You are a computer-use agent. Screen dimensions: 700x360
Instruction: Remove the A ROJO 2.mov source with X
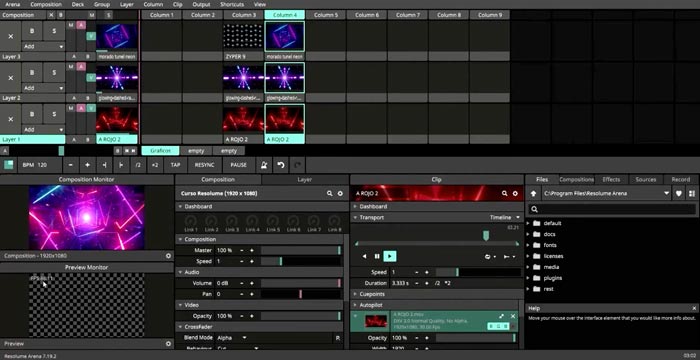(513, 316)
